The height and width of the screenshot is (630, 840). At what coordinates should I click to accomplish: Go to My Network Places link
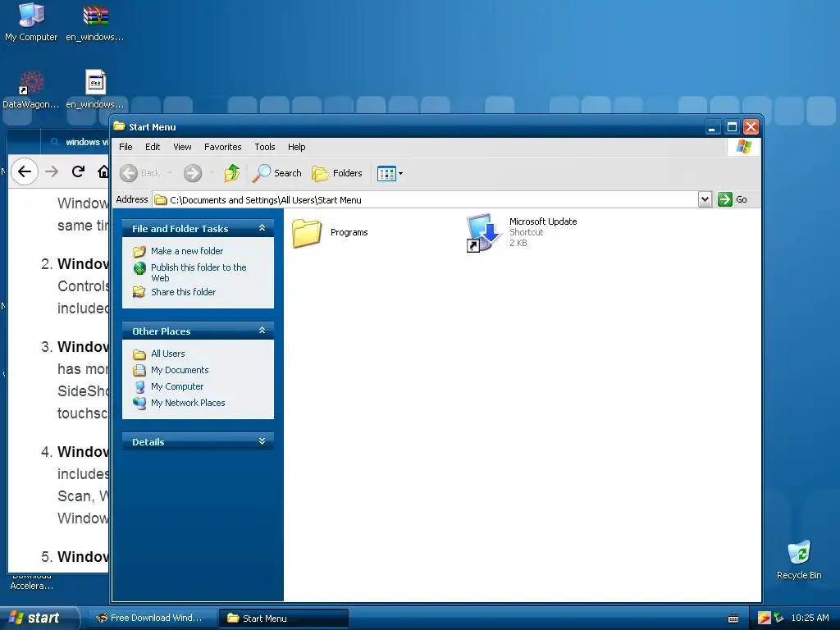pos(188,403)
